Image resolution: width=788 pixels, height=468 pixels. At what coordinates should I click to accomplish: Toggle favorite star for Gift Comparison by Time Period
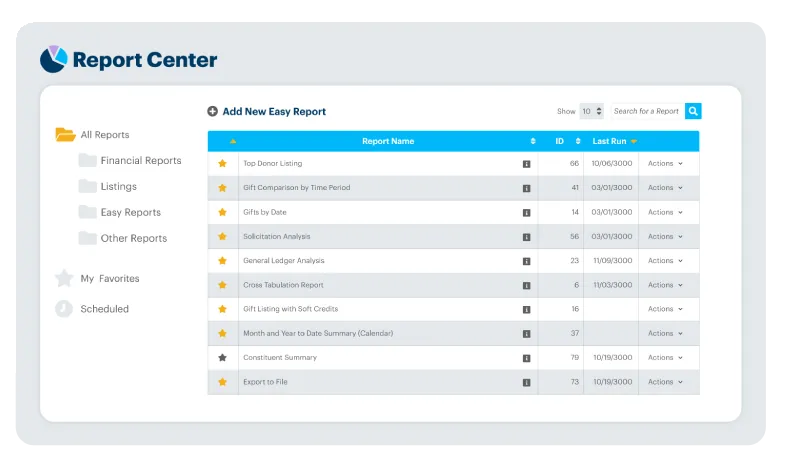(x=223, y=188)
